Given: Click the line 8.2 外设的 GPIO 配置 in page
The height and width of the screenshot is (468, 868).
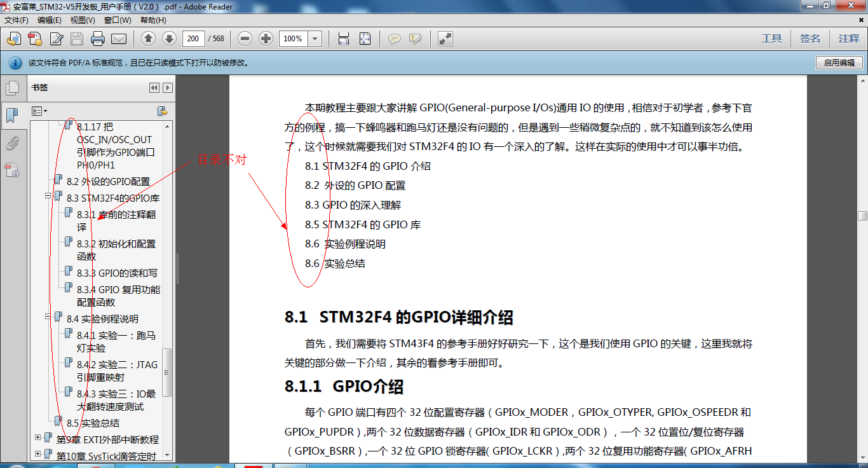Looking at the screenshot, I should [x=355, y=186].
